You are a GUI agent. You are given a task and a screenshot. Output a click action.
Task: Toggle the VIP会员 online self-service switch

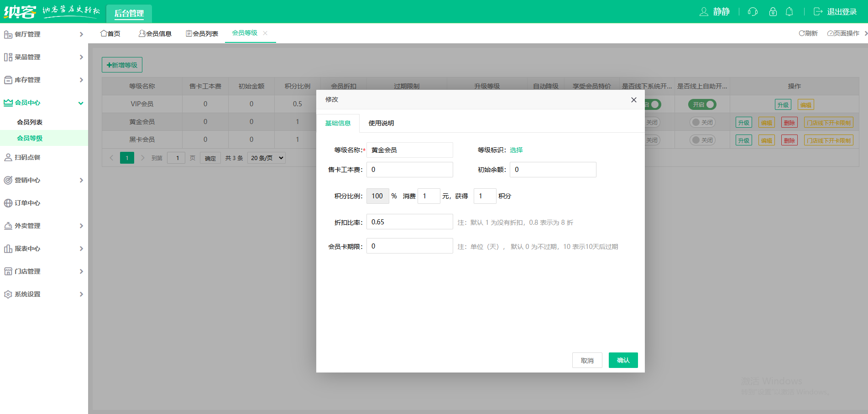pos(702,104)
